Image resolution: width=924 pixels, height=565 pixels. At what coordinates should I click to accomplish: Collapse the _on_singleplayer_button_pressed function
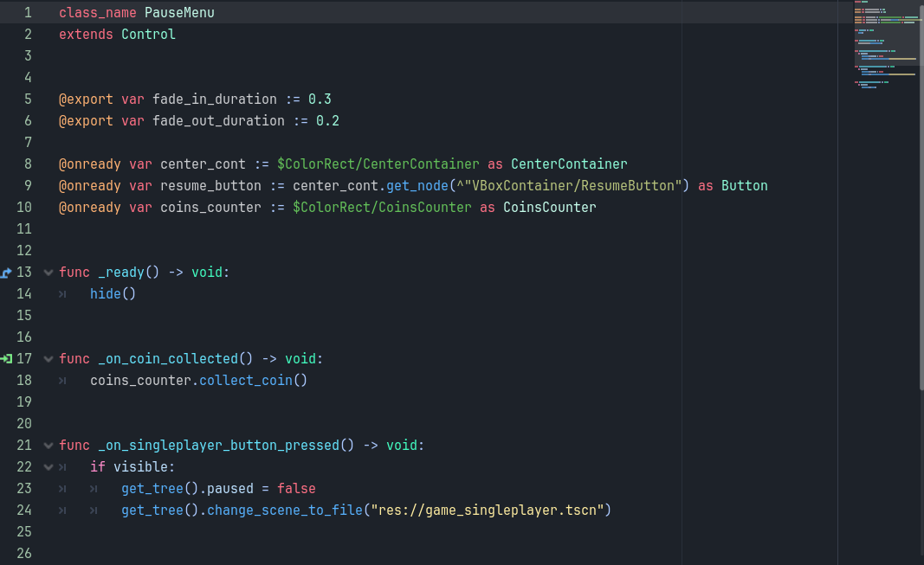point(48,445)
